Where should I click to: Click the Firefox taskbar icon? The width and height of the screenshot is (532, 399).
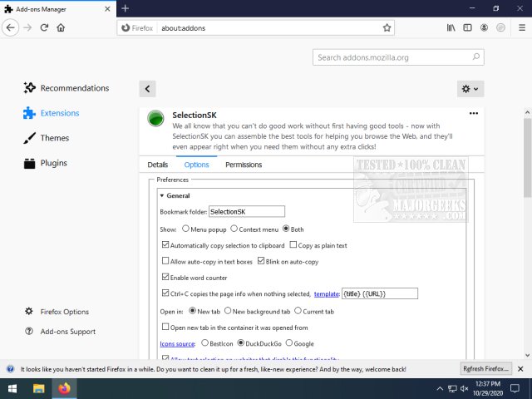[64, 388]
